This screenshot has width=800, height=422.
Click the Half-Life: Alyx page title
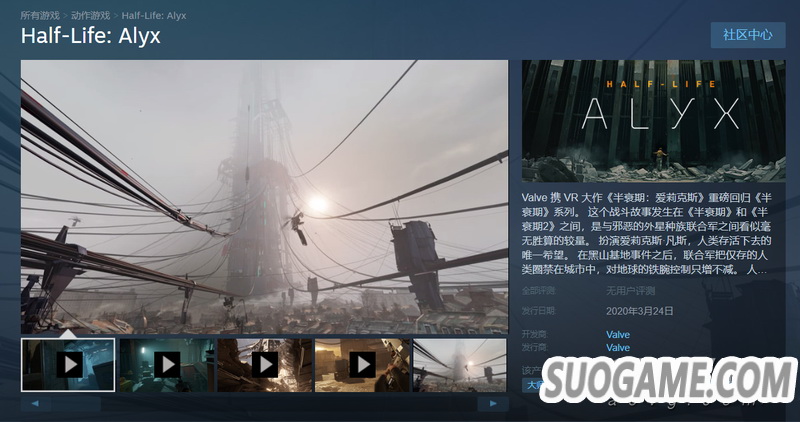91,36
